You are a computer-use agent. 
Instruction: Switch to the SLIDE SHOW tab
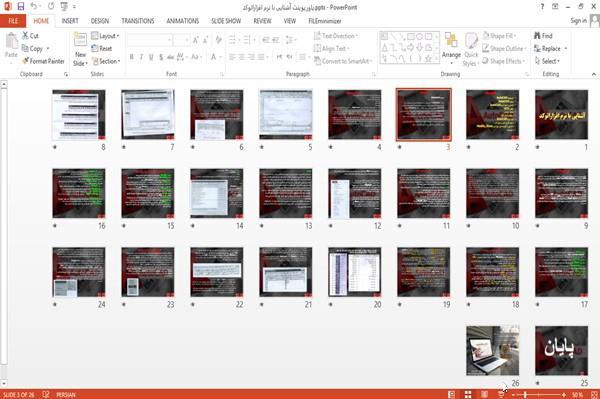click(x=226, y=21)
